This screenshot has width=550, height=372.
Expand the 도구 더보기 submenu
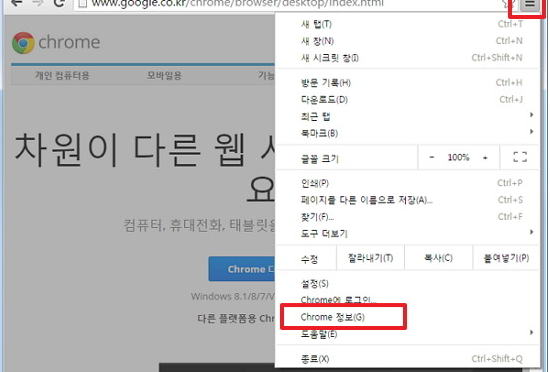408,234
